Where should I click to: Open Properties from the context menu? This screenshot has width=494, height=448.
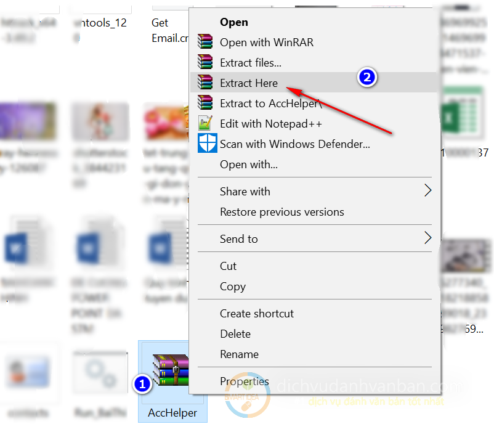pyautogui.click(x=244, y=381)
